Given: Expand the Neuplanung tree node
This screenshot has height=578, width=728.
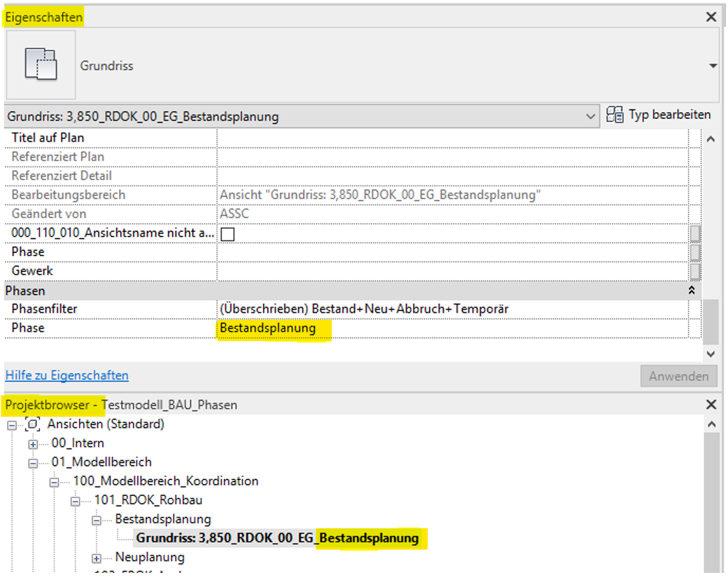Looking at the screenshot, I should [x=97, y=558].
